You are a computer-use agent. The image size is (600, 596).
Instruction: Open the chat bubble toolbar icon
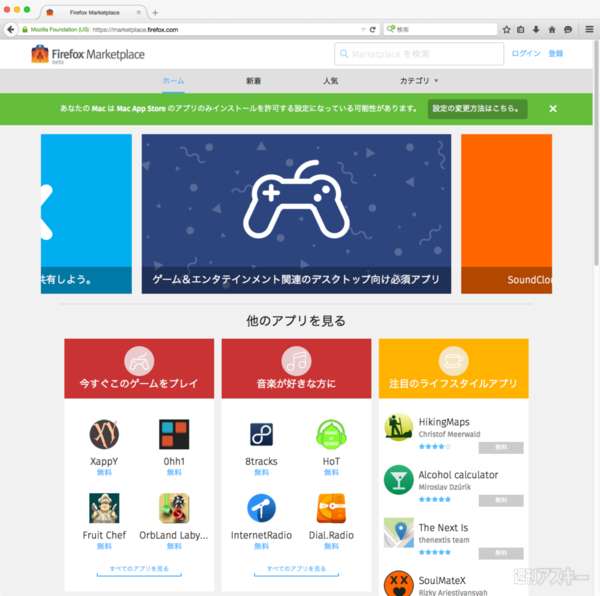(x=568, y=29)
